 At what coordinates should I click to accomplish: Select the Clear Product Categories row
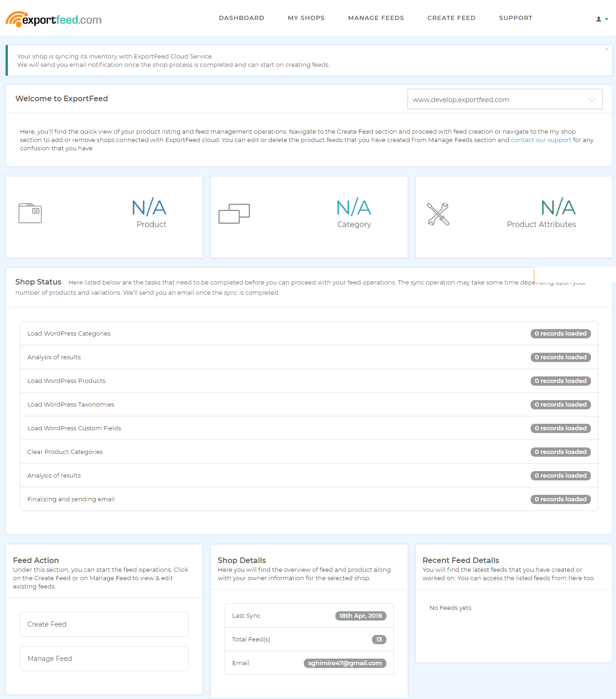[x=309, y=452]
